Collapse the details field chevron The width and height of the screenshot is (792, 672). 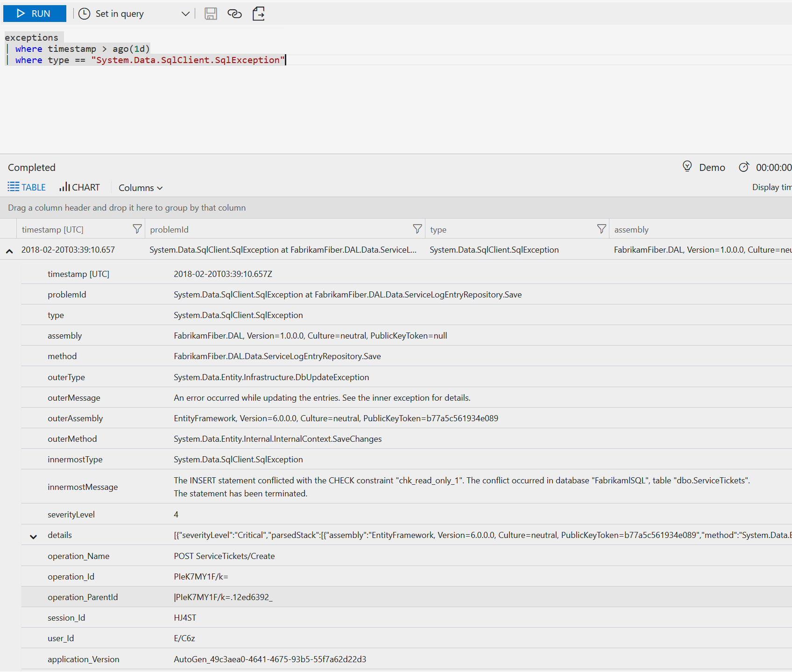click(x=33, y=536)
